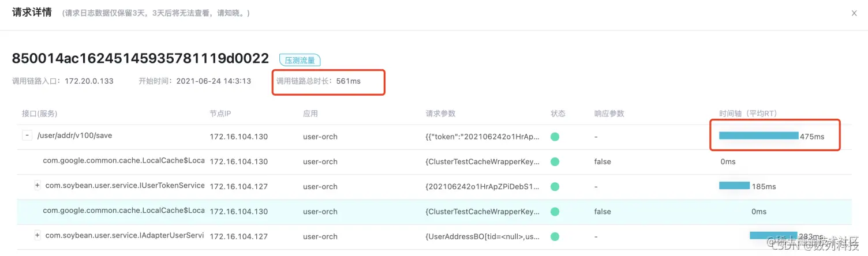Click the 时间轴（平均RT）column header
Viewport: 868px width, 256px height.
coord(749,114)
